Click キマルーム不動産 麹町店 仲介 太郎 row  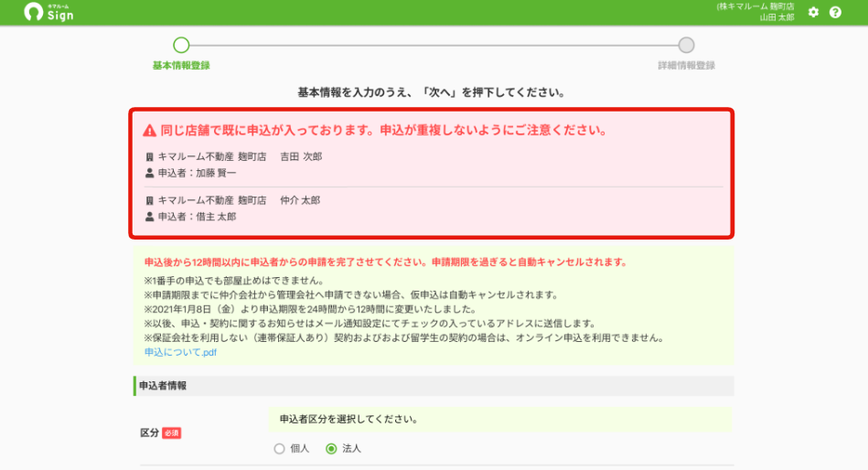click(x=239, y=201)
